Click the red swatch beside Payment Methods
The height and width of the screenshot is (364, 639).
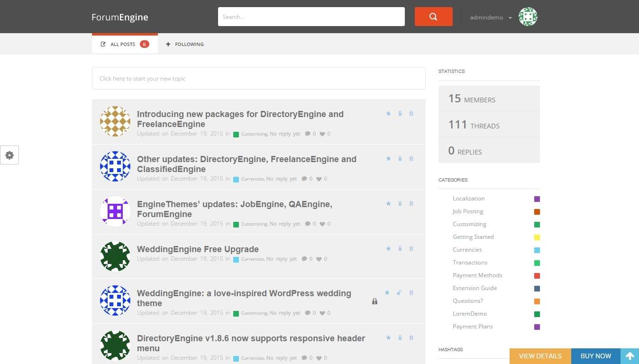tap(537, 276)
